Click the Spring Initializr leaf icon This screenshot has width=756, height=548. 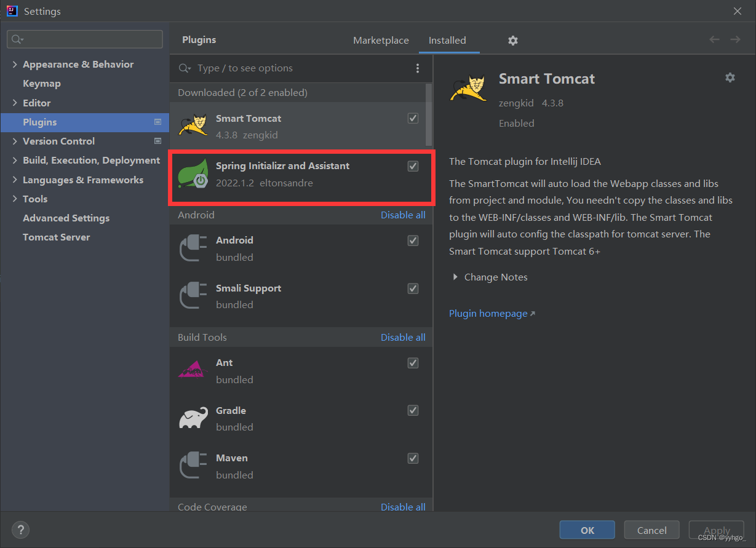(x=193, y=173)
